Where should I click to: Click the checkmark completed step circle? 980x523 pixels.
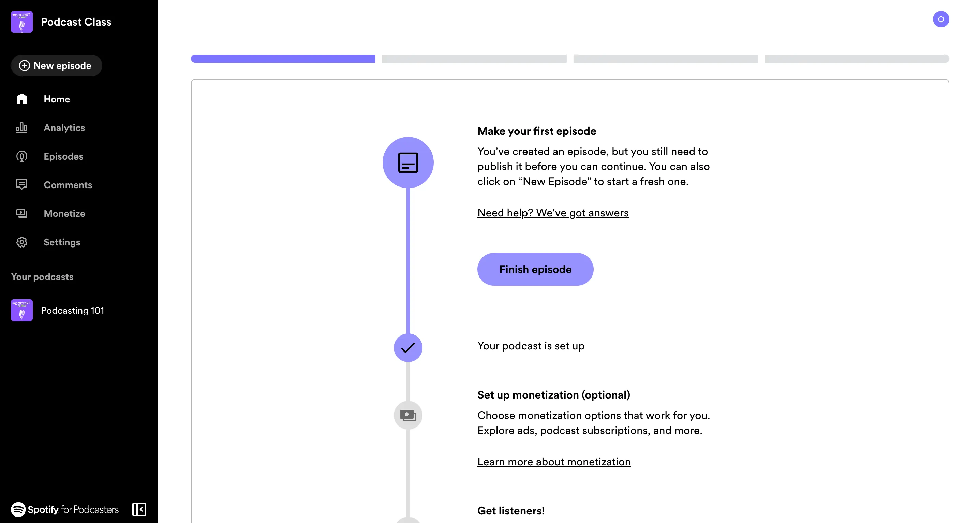(408, 346)
